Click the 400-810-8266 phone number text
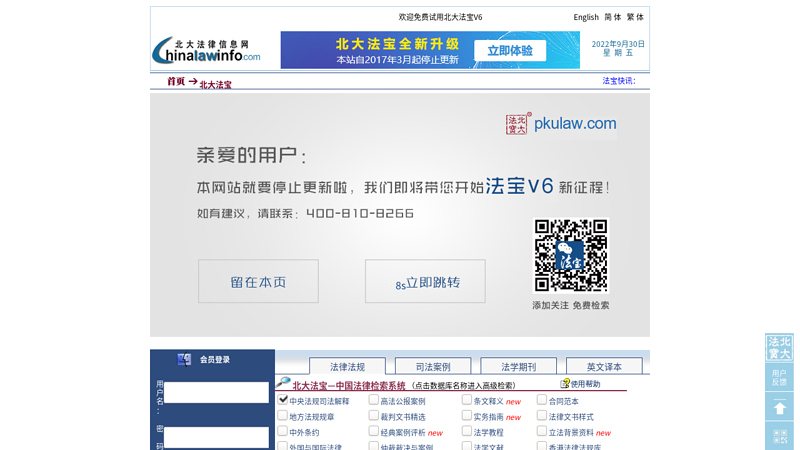Viewport: 800px width, 450px height. (x=360, y=213)
